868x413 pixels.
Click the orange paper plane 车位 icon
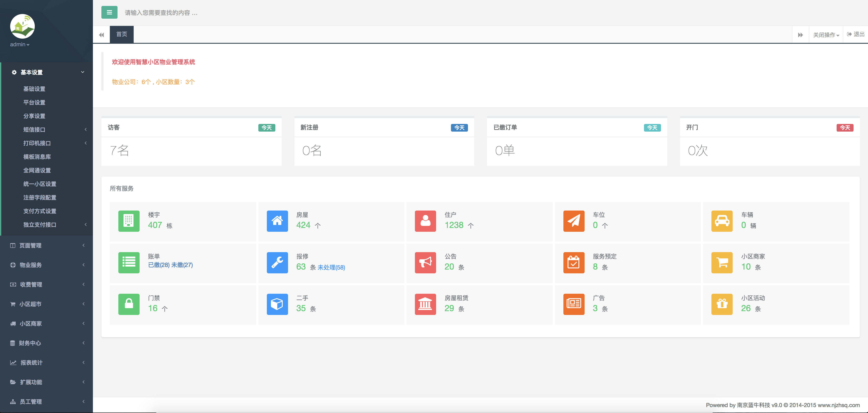pos(574,221)
